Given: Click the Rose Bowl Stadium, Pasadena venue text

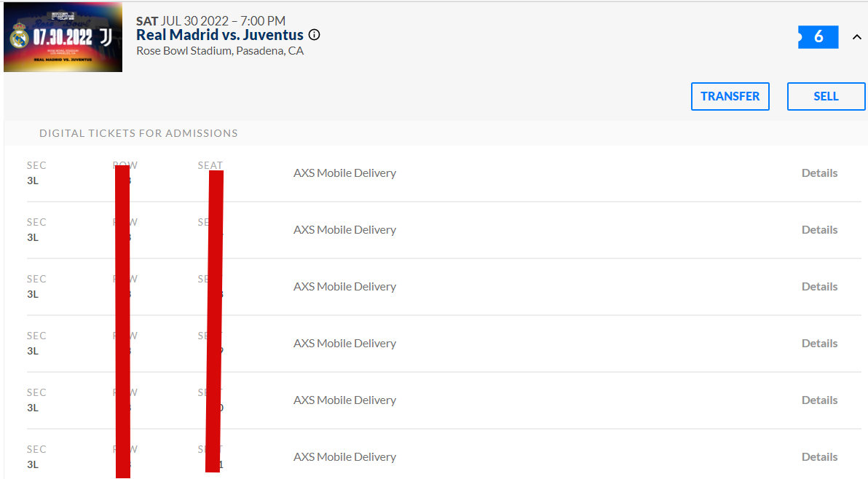Looking at the screenshot, I should (220, 51).
